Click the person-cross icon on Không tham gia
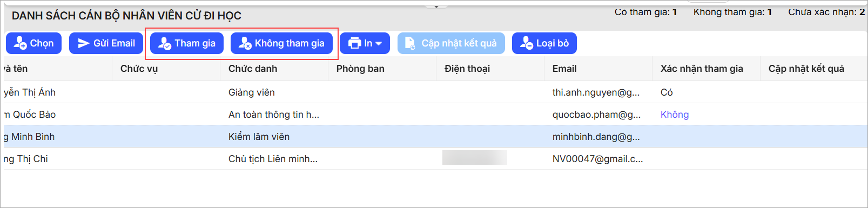Viewport: 868px width, 208px height. click(x=245, y=43)
